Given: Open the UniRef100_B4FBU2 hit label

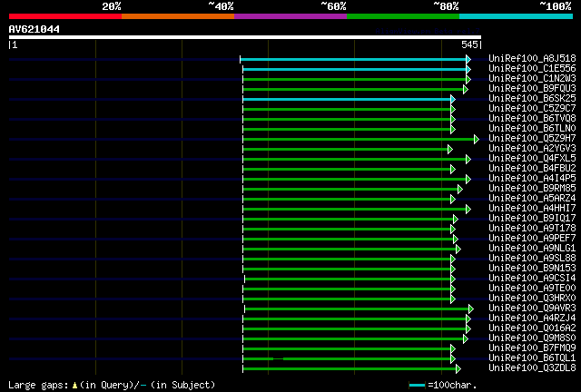Looking at the screenshot, I should coord(532,168).
